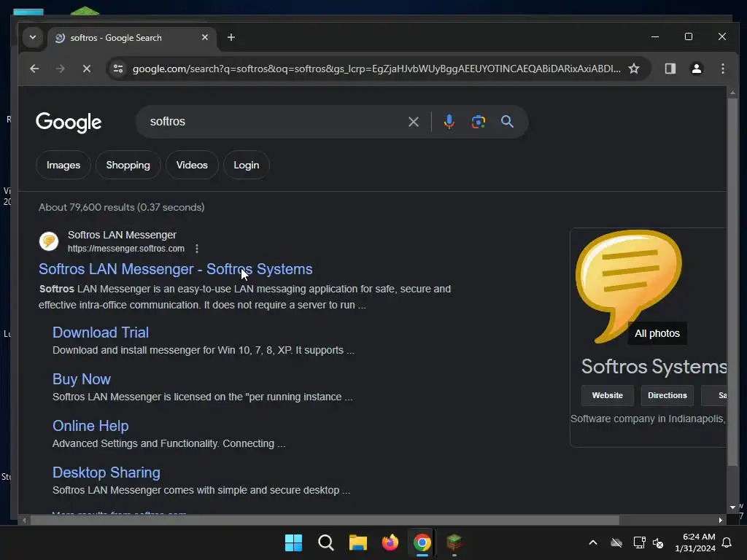
Task: Submit search with magnifying glass icon
Action: point(508,122)
